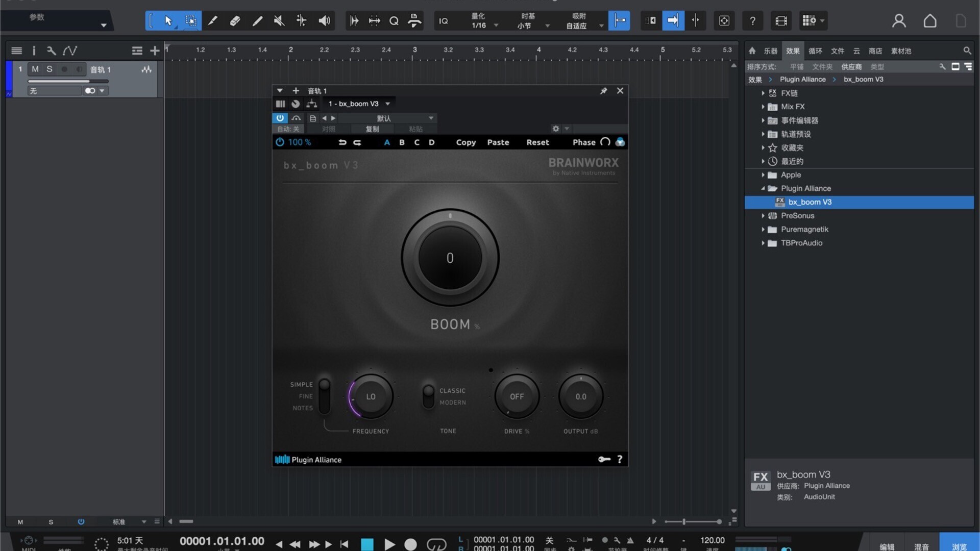This screenshot has width=980, height=551.
Task: Switch to the 乐器 instruments tab
Action: point(770,51)
